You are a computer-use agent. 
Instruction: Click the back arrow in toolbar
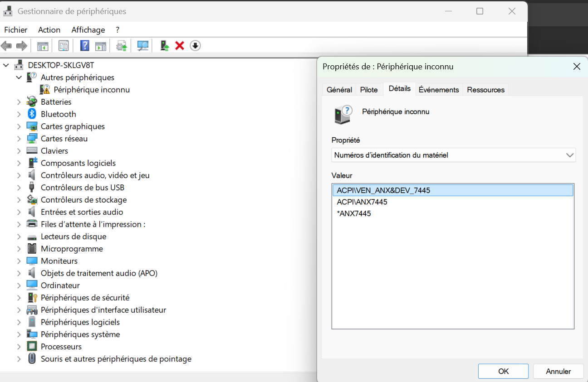tap(6, 46)
